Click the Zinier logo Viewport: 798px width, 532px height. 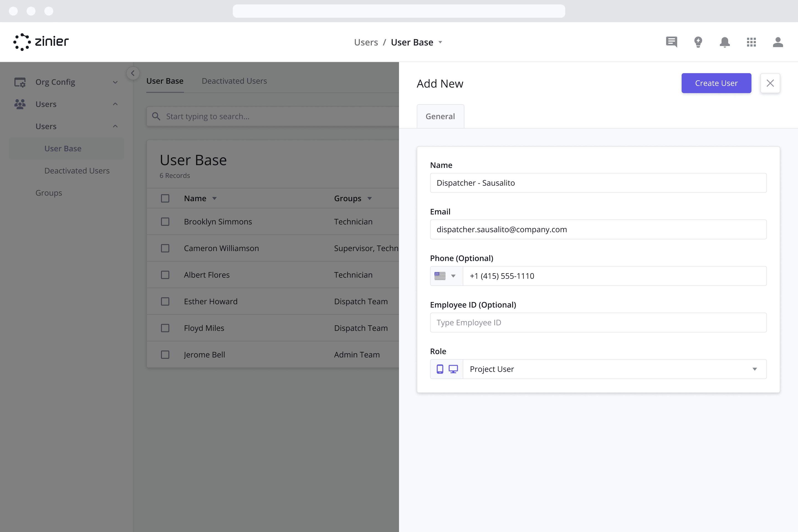[x=41, y=42]
